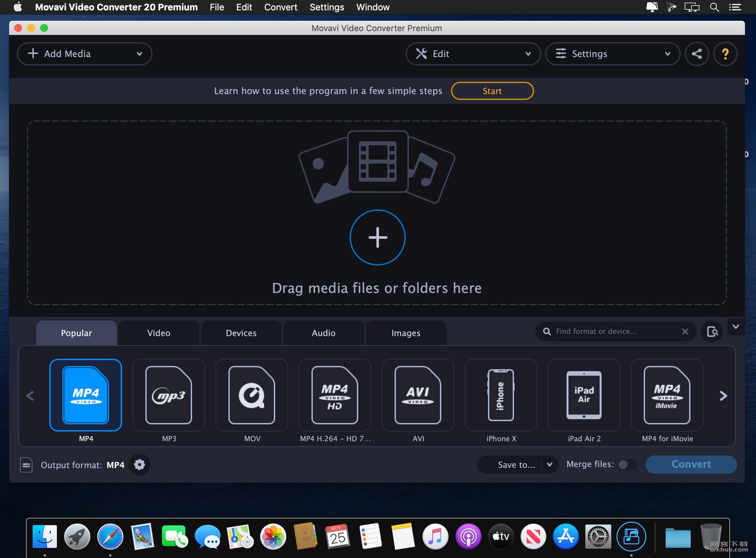Open the Save to folder dropdown arrow
The width and height of the screenshot is (756, 558).
[550, 465]
